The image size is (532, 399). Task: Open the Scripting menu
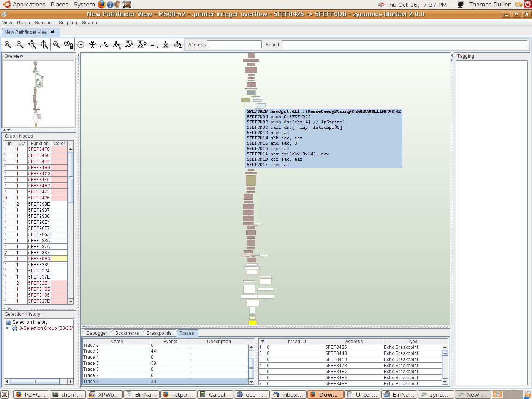[x=68, y=23]
